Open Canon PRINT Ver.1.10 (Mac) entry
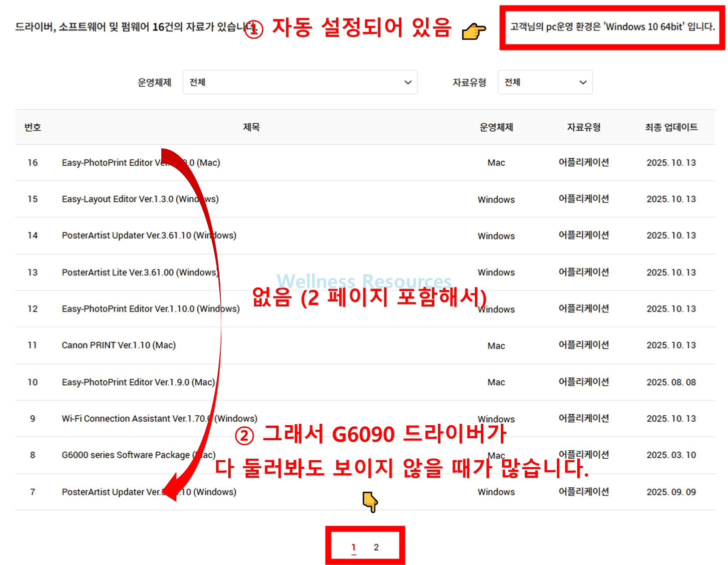The image size is (728, 565). tap(119, 345)
